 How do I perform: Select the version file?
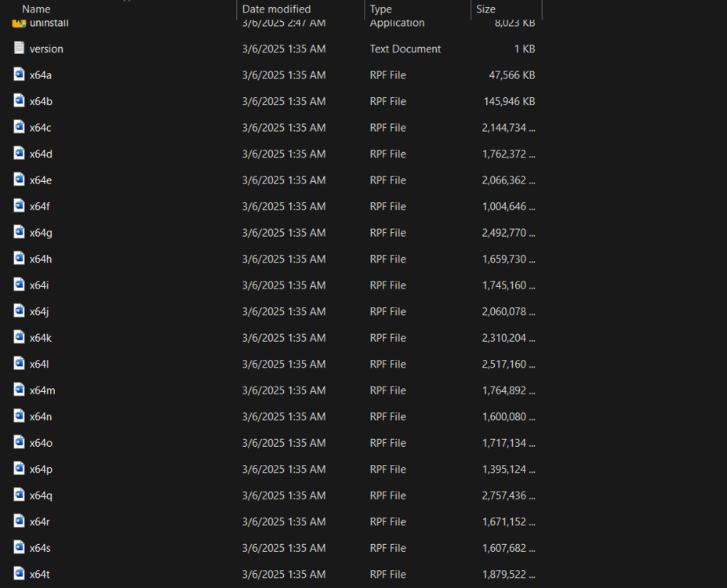(45, 48)
